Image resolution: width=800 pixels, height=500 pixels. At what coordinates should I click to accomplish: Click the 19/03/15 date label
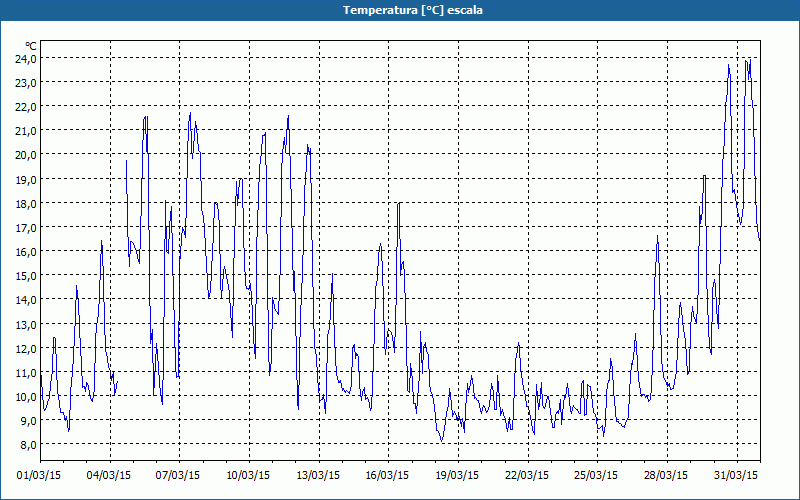point(457,476)
